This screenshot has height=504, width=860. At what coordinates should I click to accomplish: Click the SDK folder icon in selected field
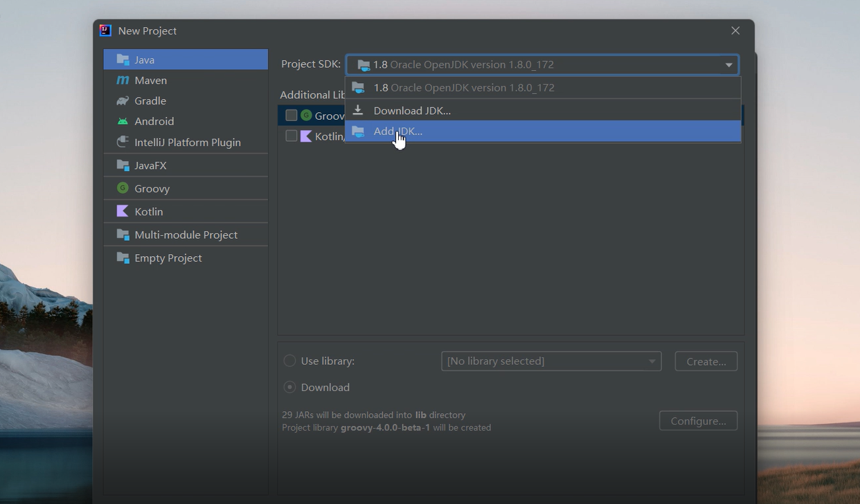[364, 65]
